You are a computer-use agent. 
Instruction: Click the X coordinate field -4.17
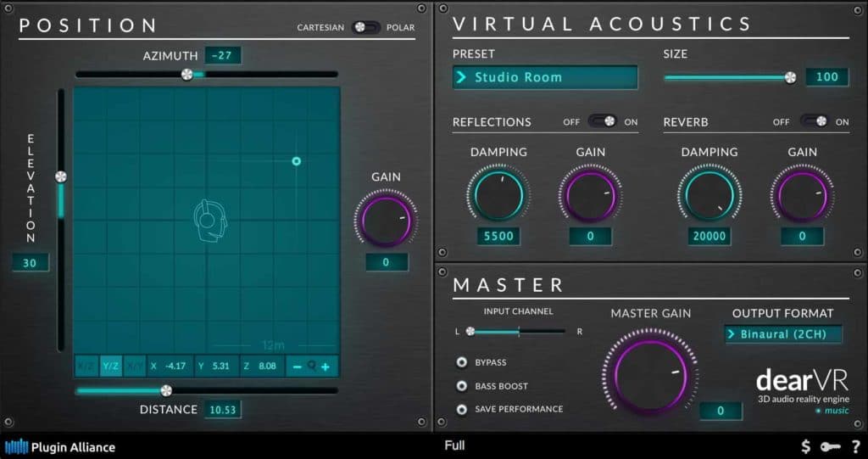tap(170, 367)
